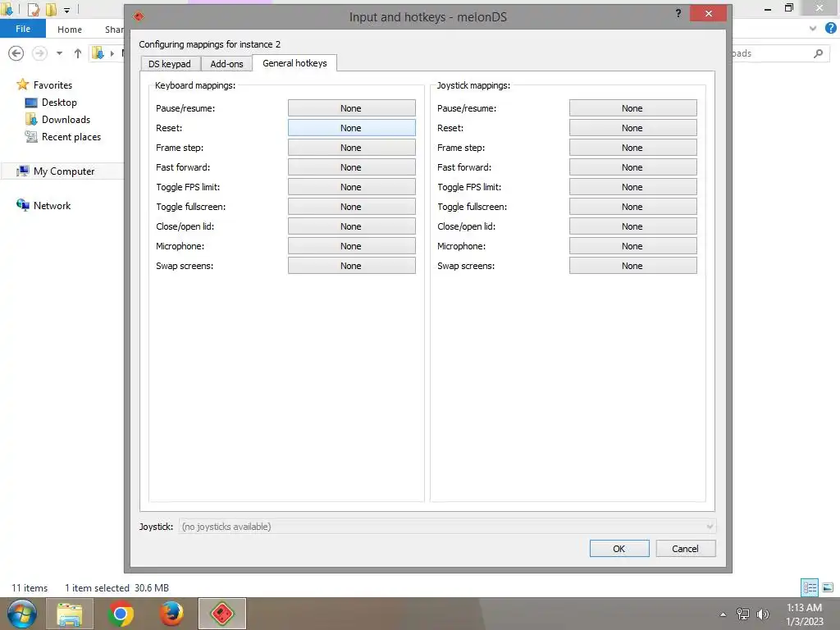The image size is (840, 630).
Task: Expand the Explorer ribbon chevron
Action: coord(813,29)
